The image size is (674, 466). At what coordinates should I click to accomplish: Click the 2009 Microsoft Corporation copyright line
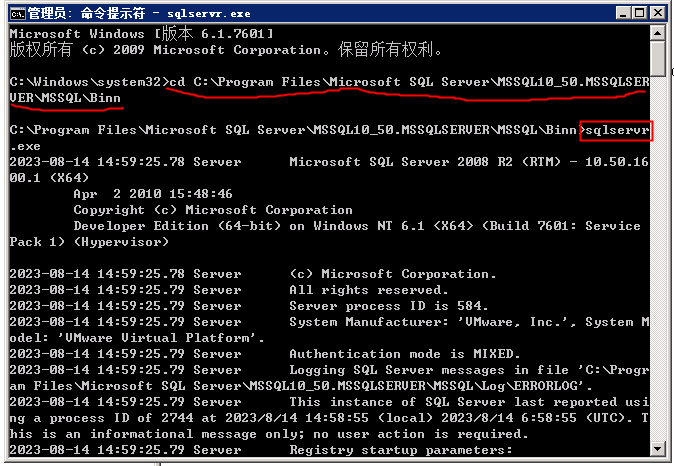pos(226,50)
